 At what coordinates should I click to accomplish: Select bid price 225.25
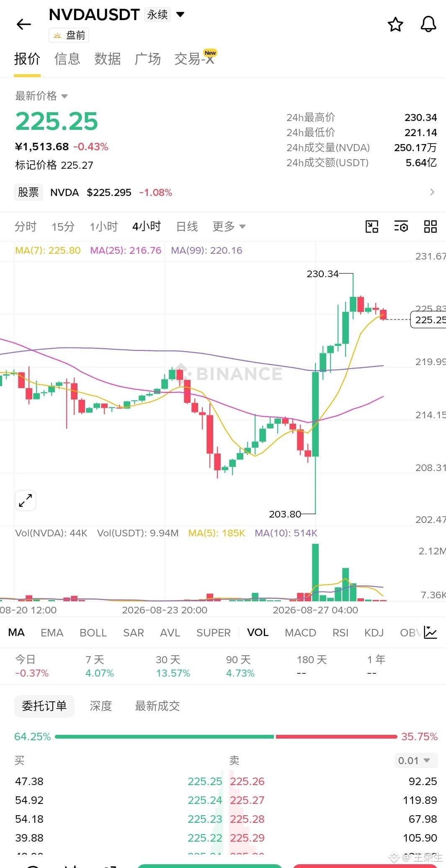coord(205,781)
